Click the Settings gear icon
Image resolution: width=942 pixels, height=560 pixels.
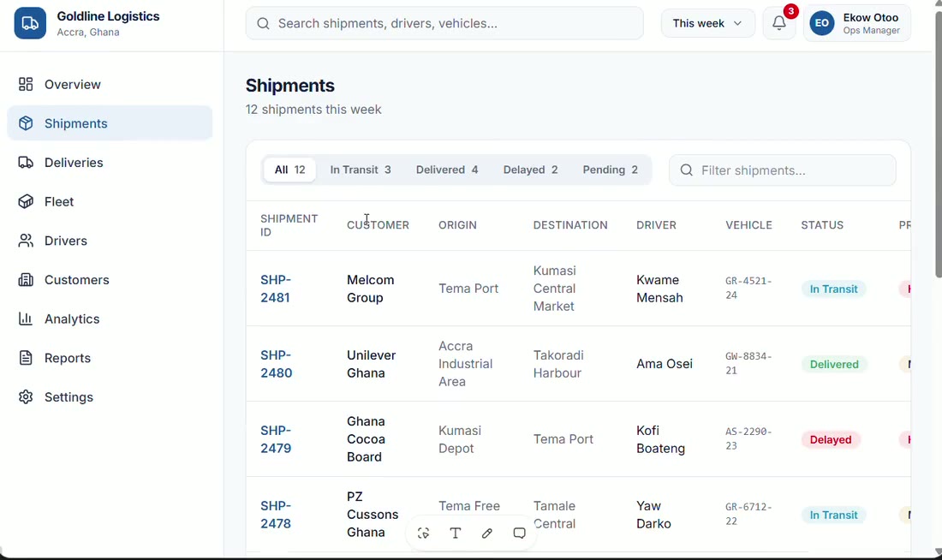click(x=26, y=397)
